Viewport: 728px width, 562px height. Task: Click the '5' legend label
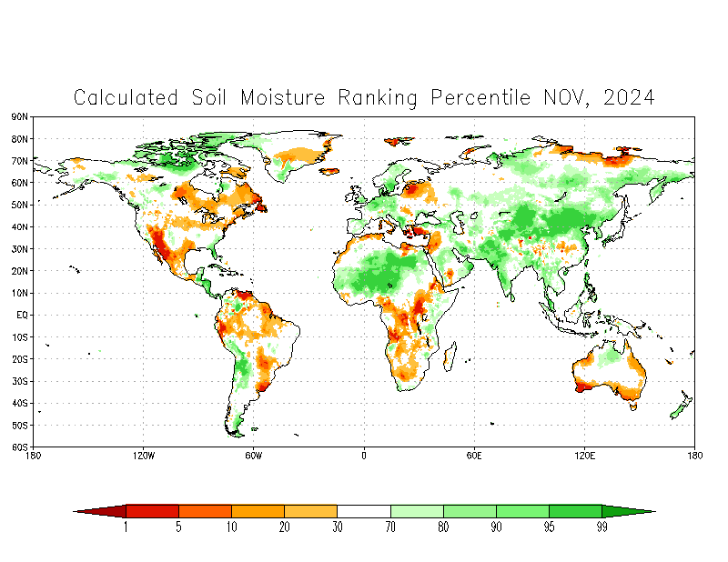tap(178, 527)
